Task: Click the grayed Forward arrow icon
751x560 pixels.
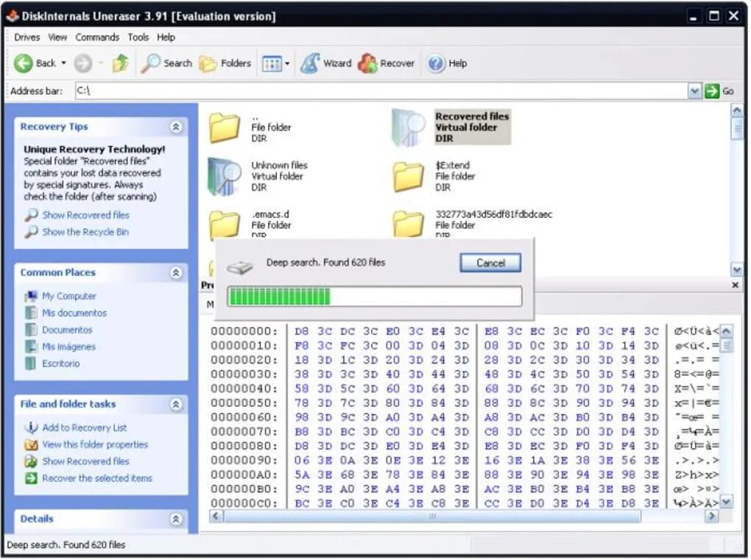Action: coord(83,63)
